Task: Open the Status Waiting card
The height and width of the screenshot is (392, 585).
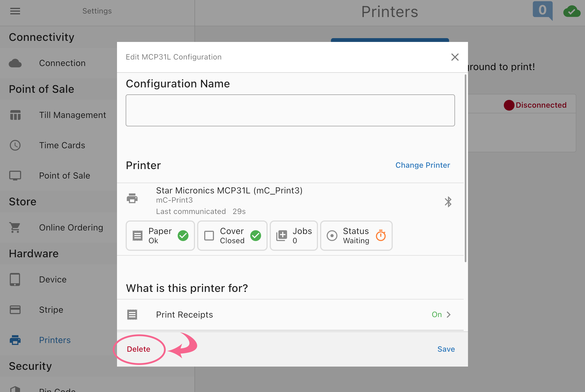Action: tap(356, 236)
